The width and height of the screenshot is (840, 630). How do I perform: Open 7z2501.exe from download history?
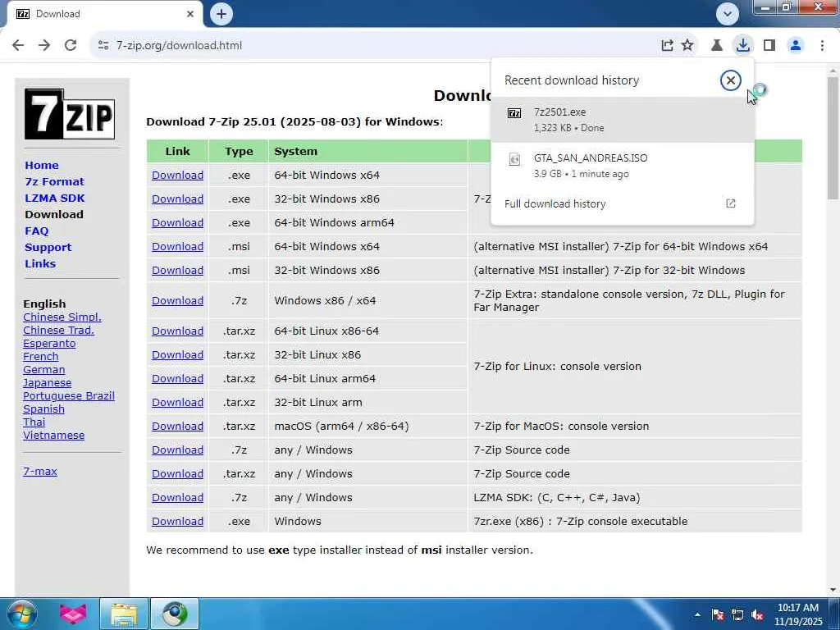622,120
